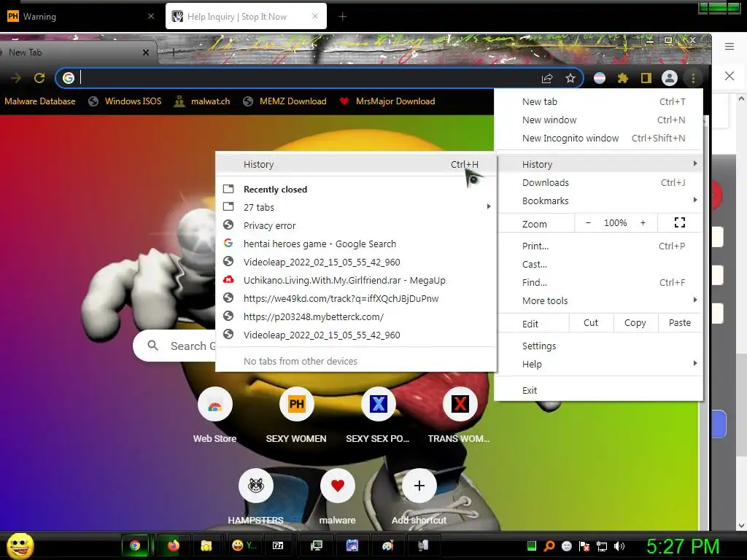747x560 pixels.
Task: Click the Google icon in address bar
Action: point(69,78)
